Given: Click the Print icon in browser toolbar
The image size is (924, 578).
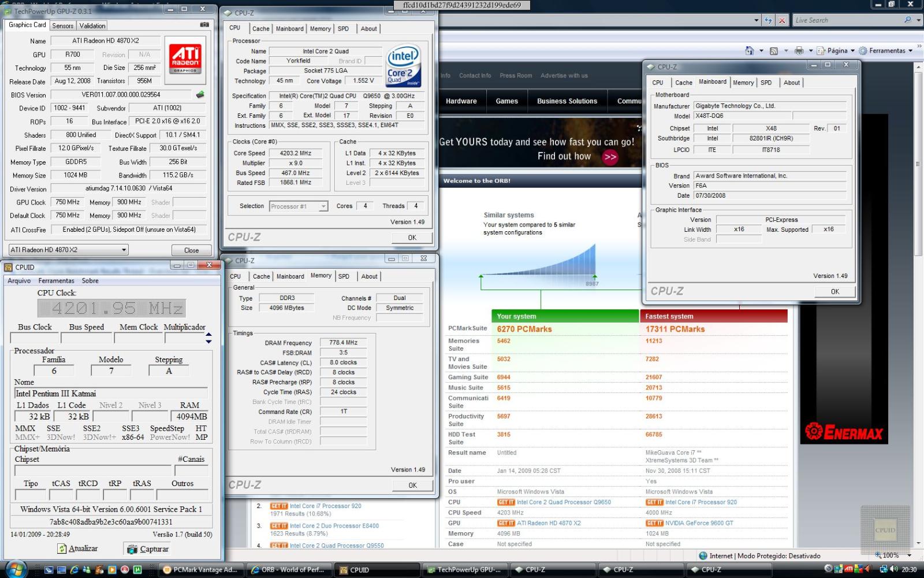Looking at the screenshot, I should coord(799,50).
